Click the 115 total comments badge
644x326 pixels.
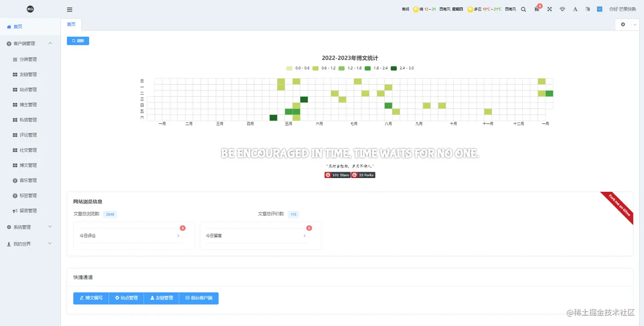point(293,214)
